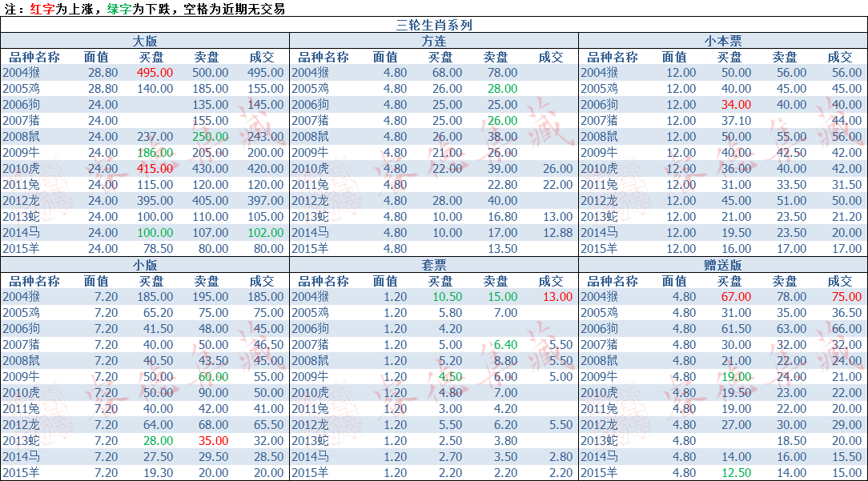Click 46.50 成交 for 小版 2007猪
The height and width of the screenshot is (481, 868).
pos(269,344)
